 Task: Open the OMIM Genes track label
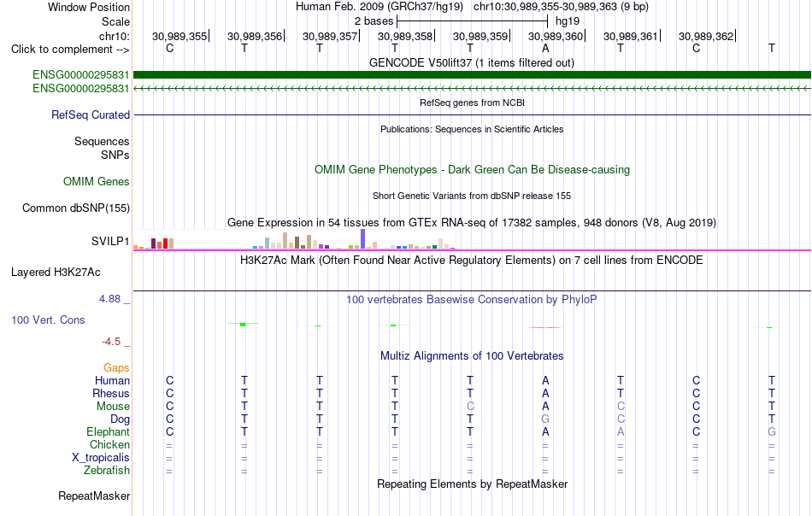point(96,182)
